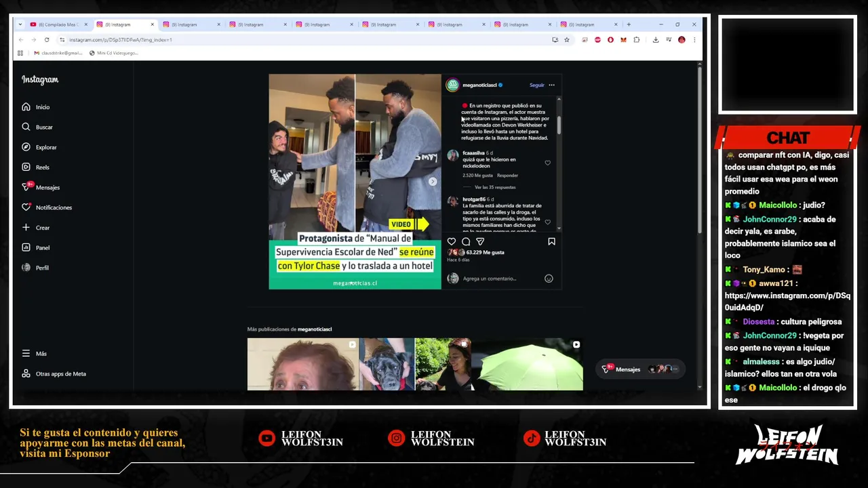Open the browser downloads icon

656,40
